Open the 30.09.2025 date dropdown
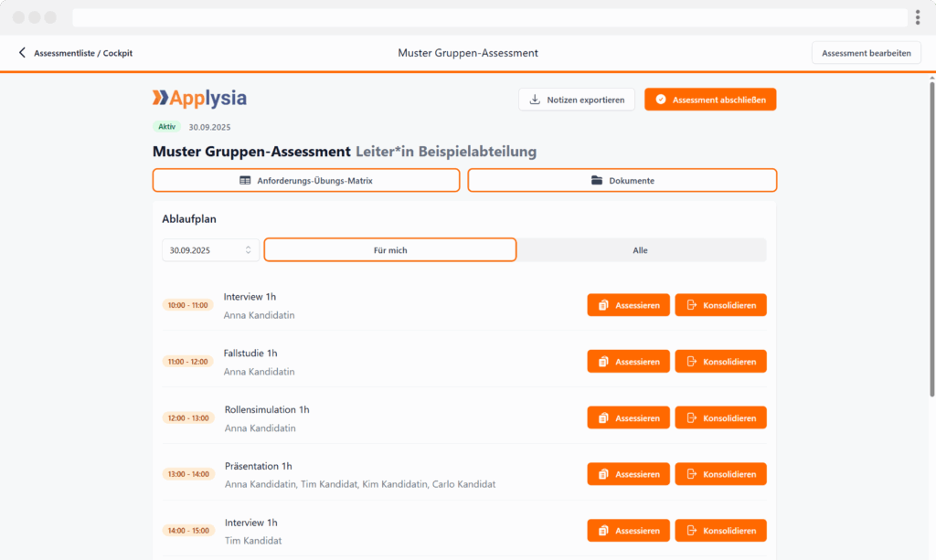This screenshot has height=560, width=936. (x=210, y=250)
